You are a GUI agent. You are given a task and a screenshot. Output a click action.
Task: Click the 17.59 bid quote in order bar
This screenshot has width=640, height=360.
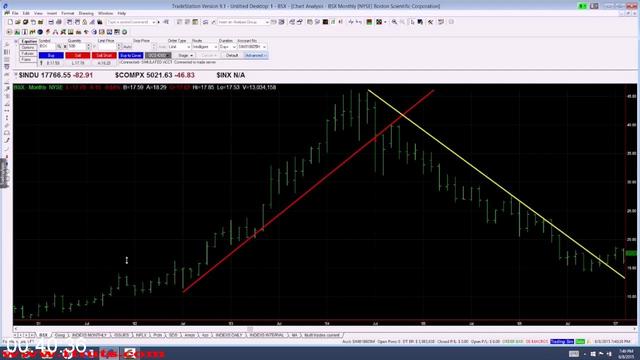53,63
